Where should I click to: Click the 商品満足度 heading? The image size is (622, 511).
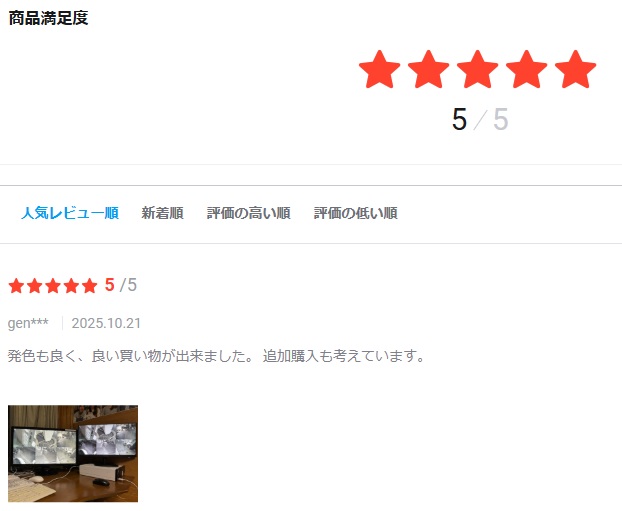[x=48, y=18]
